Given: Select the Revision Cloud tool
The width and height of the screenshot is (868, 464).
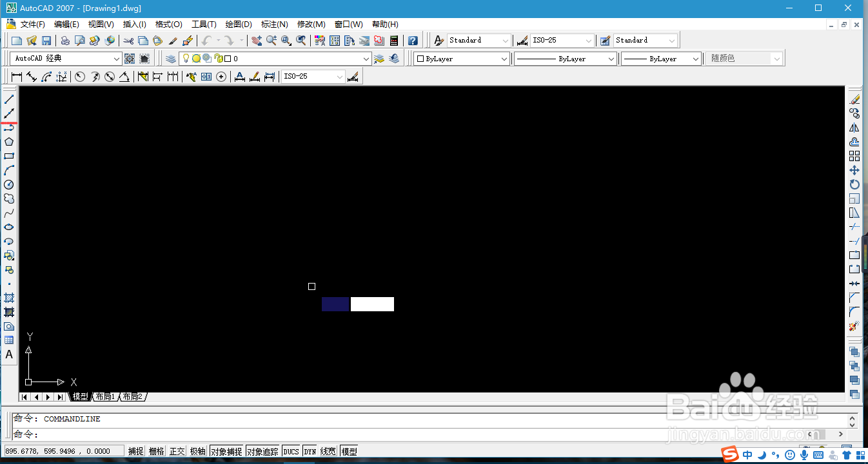Looking at the screenshot, I should (9, 198).
